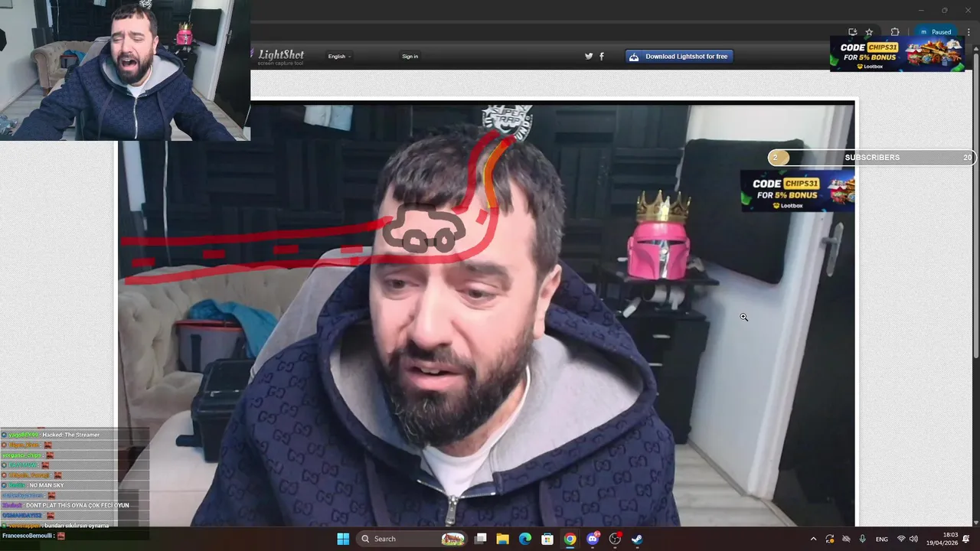Click the Lootbox CHIPS31 banner at top right
Image resolution: width=980 pixels, height=551 pixels.
pos(897,54)
